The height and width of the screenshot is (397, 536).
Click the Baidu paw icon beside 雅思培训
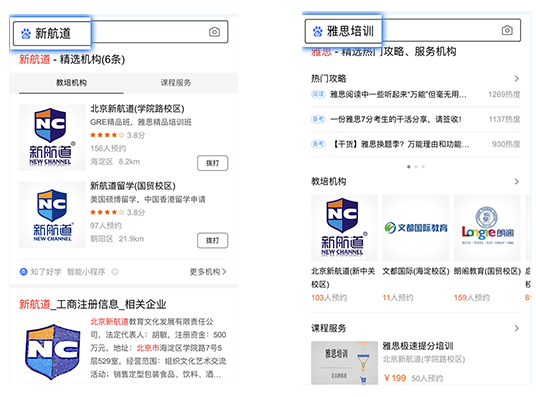[x=317, y=31]
